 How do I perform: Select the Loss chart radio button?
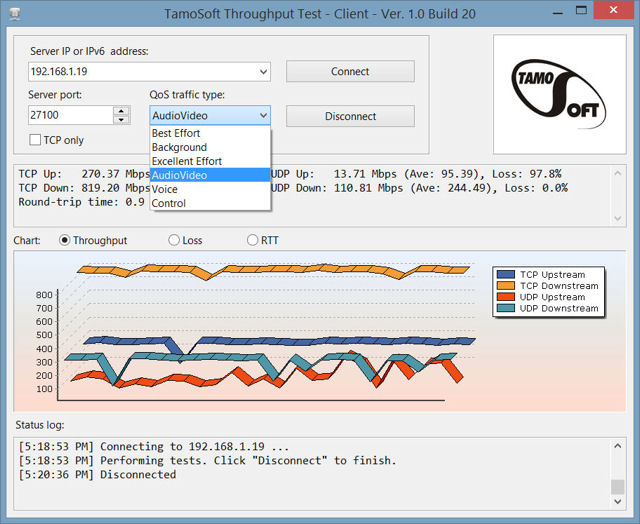coord(174,240)
